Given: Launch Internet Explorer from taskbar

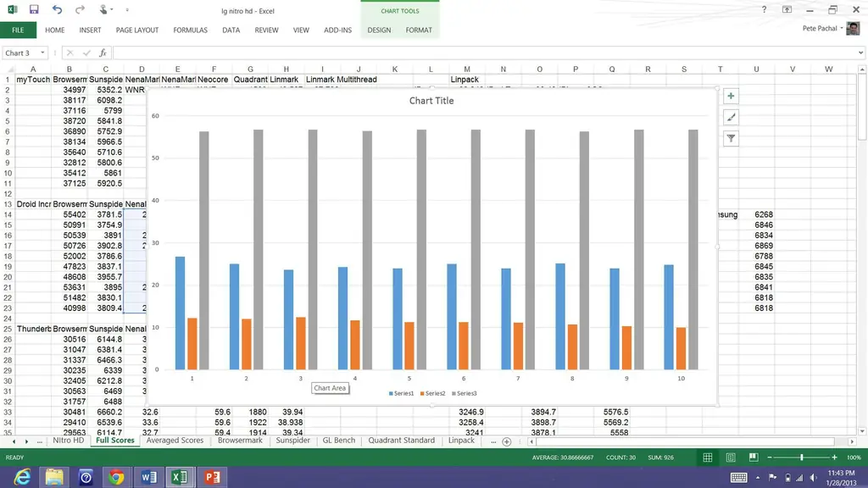Looking at the screenshot, I should click(x=22, y=477).
